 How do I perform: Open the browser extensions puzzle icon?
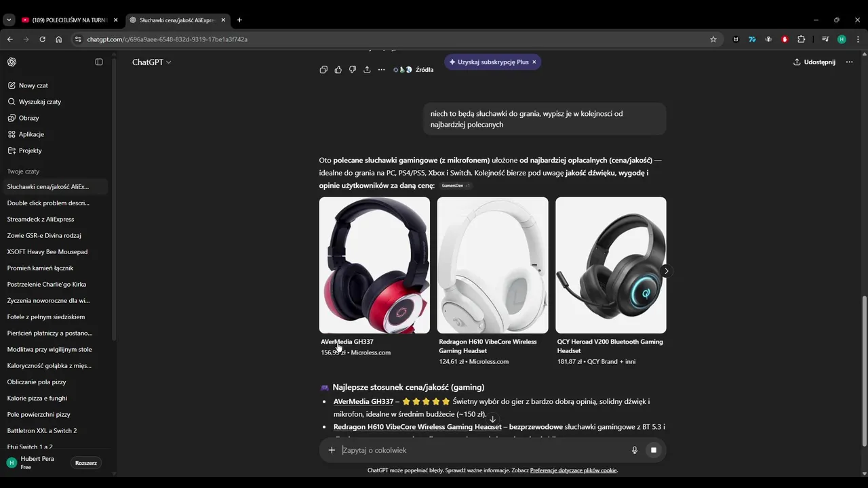801,39
